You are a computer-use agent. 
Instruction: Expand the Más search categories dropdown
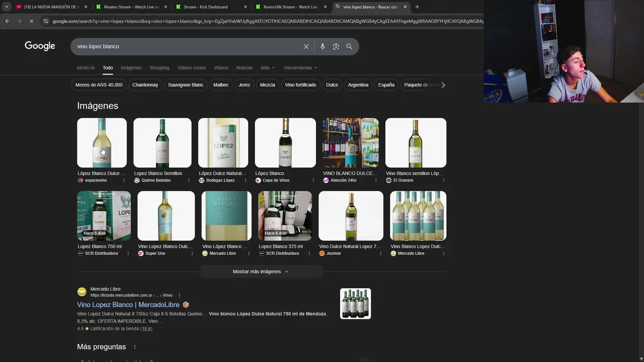[x=268, y=68]
